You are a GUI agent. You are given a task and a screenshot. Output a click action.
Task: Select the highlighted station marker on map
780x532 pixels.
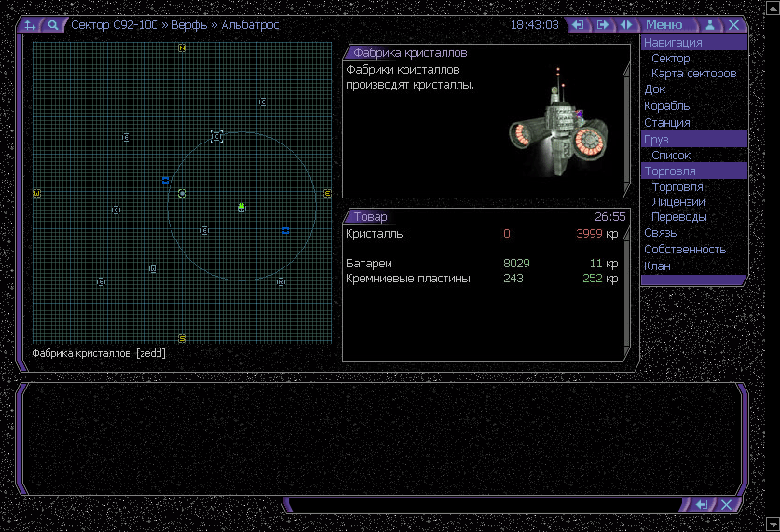(x=216, y=137)
